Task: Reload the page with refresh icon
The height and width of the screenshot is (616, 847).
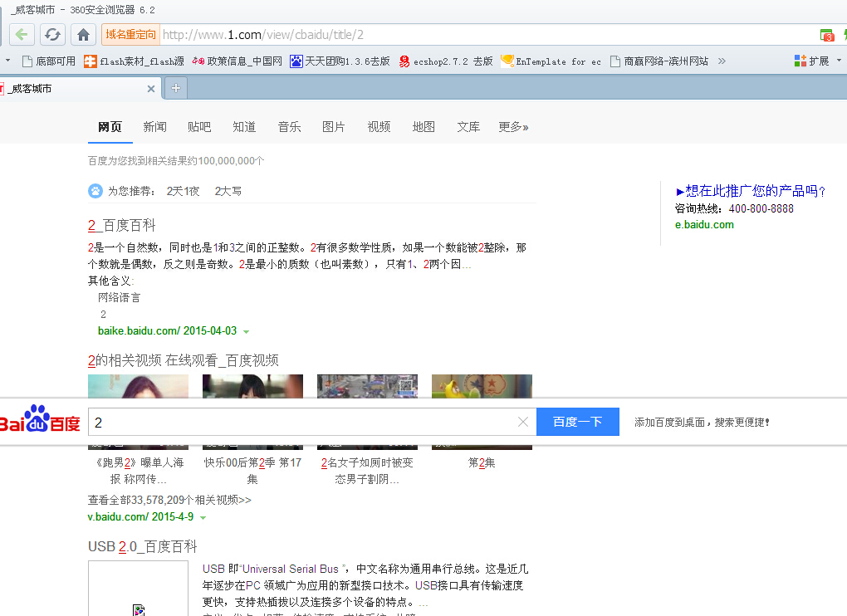Action: (52, 35)
